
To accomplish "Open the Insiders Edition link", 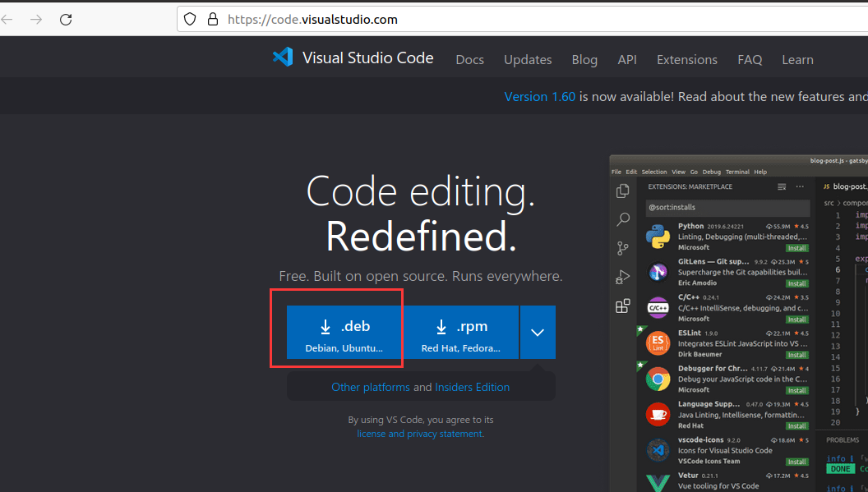I will (472, 388).
